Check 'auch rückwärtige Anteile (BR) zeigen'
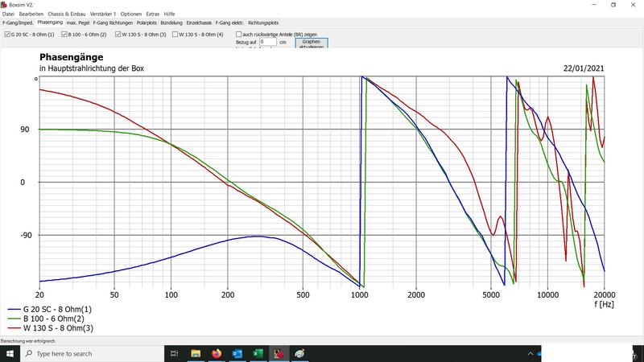Image resolution: width=644 pixels, height=362 pixels. (238, 35)
